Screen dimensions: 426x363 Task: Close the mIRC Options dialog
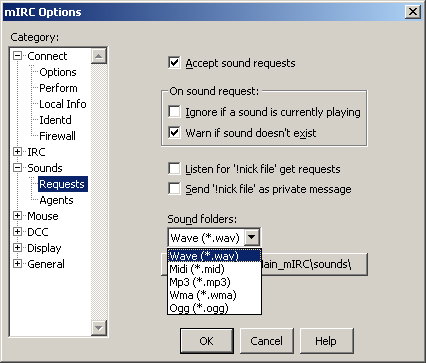[x=413, y=12]
